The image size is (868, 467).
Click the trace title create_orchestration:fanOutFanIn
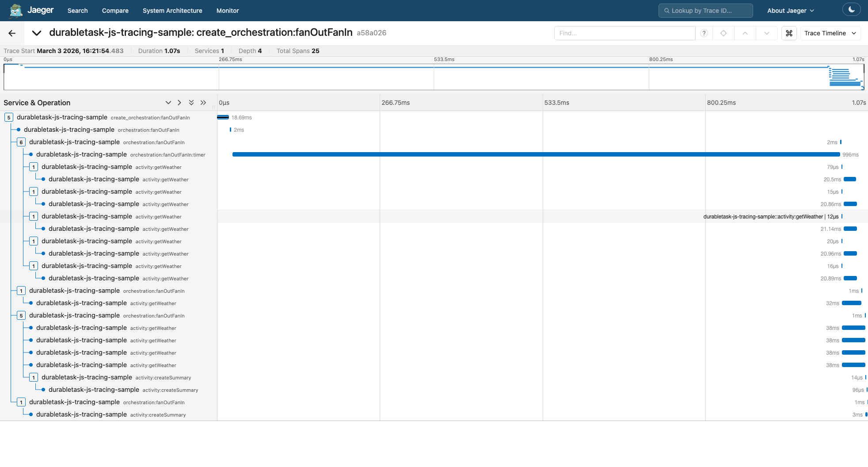coord(201,33)
